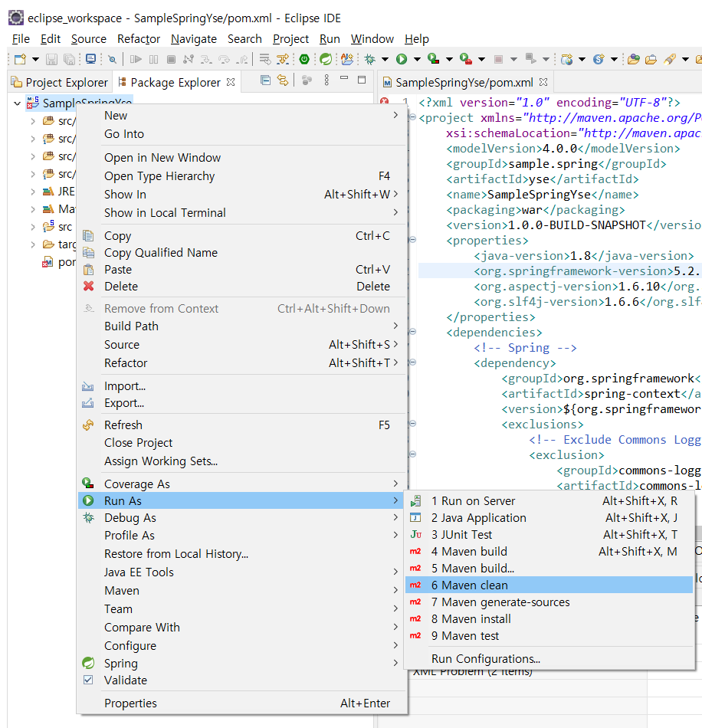Open the Spring submenu in context menu
The image size is (702, 728).
pos(243,663)
